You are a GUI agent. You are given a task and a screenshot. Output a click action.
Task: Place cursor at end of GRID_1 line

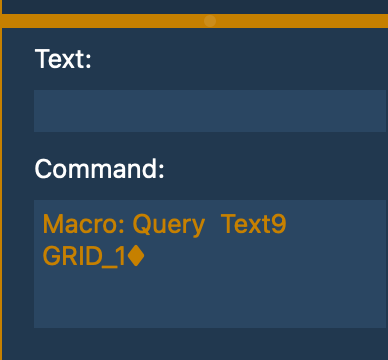[146, 257]
